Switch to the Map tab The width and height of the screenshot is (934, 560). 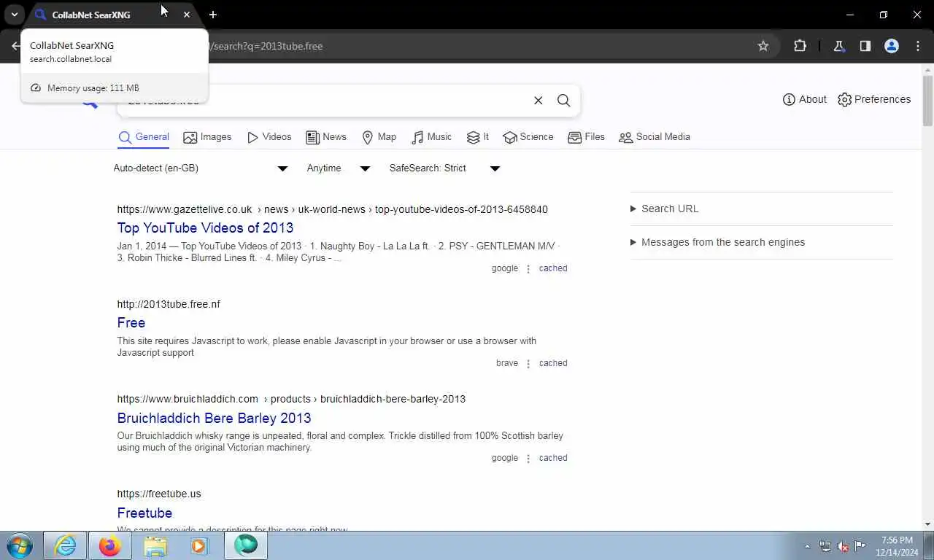[x=379, y=137]
